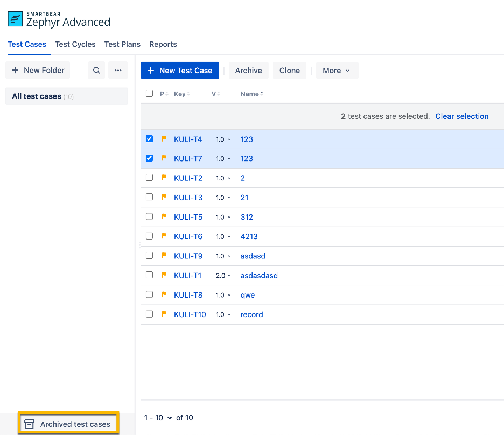Open the Reports tab
504x435 pixels.
(x=163, y=44)
